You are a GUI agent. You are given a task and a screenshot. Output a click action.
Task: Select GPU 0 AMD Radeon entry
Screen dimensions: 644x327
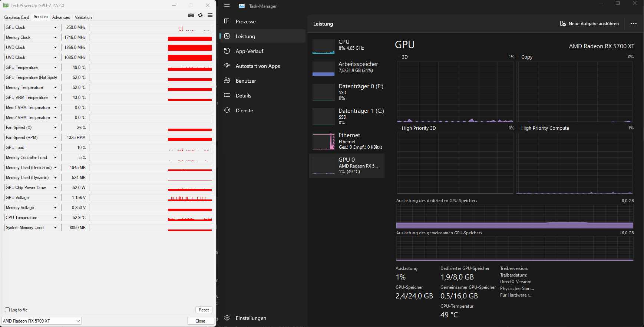[347, 165]
